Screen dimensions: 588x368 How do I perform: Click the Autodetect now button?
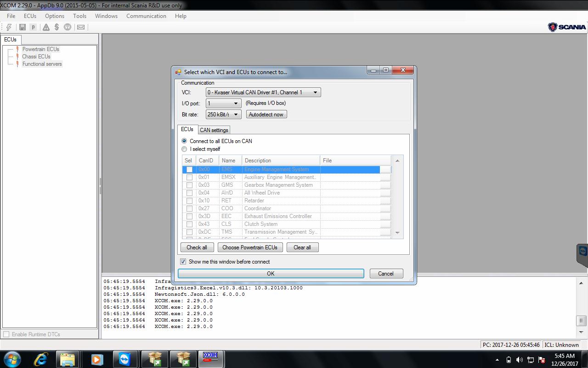[x=266, y=115]
